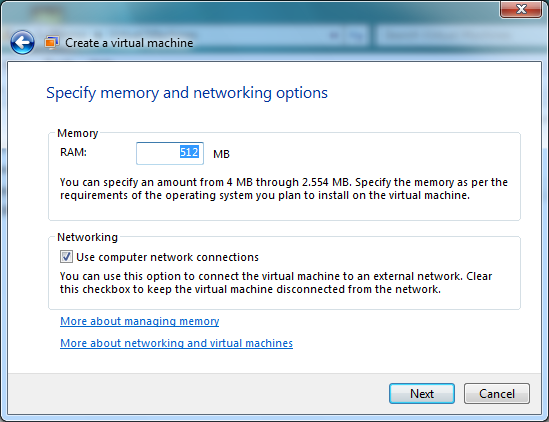
Task: Click the RAM: label
Action: pyautogui.click(x=73, y=152)
